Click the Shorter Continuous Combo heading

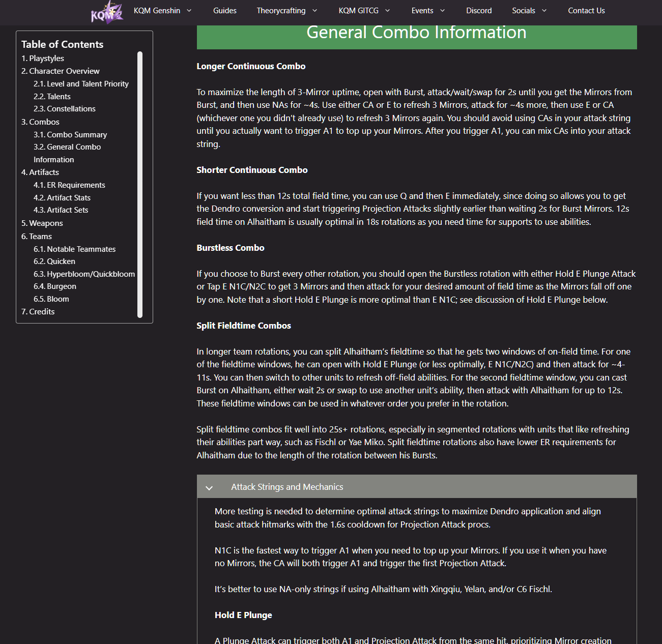pyautogui.click(x=252, y=170)
